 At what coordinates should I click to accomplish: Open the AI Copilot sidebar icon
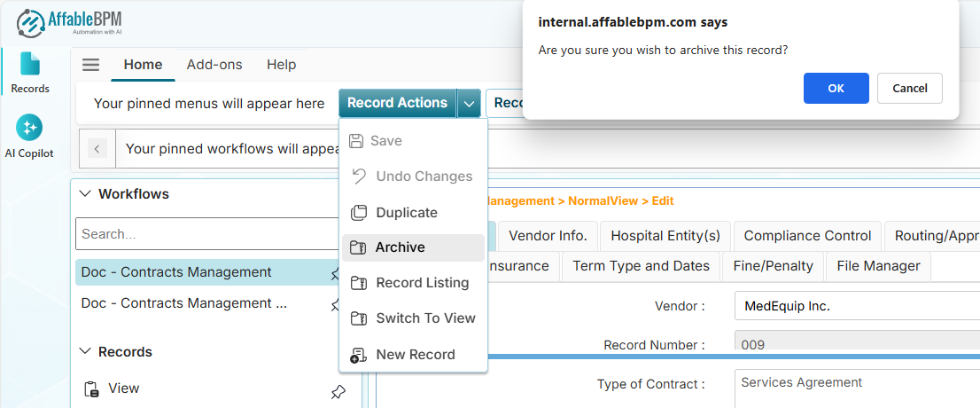click(x=29, y=135)
